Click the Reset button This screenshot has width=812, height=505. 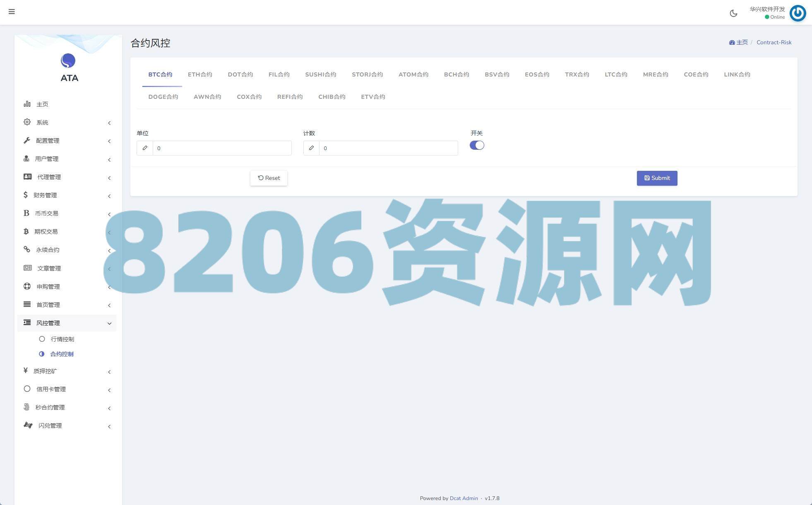pyautogui.click(x=269, y=178)
